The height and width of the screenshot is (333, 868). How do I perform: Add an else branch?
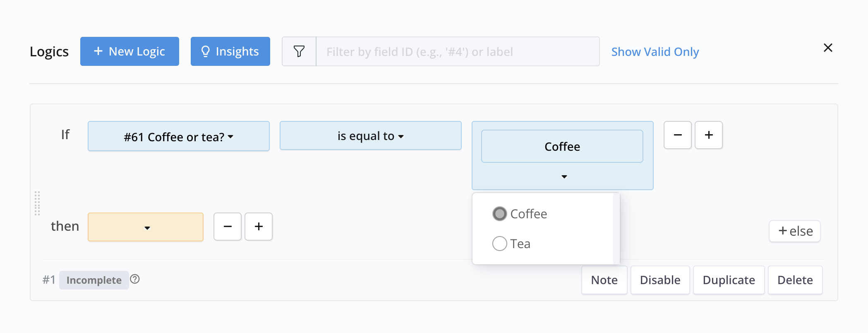(x=794, y=231)
